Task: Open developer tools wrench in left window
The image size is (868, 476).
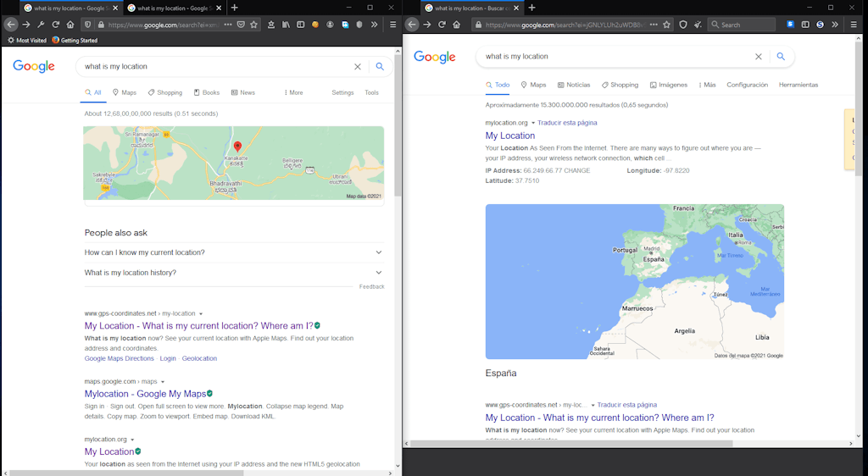Action: click(x=41, y=25)
